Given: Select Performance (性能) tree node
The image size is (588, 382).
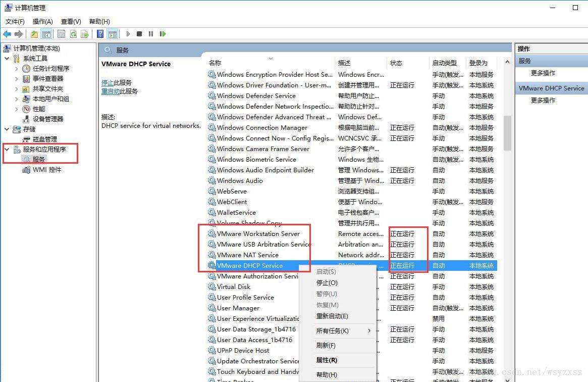Looking at the screenshot, I should click(39, 109).
